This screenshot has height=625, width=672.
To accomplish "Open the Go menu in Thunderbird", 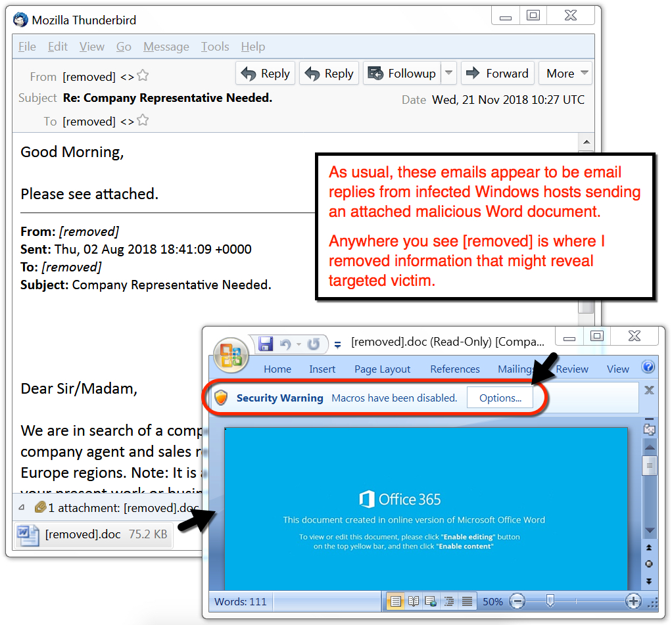I will (x=124, y=46).
